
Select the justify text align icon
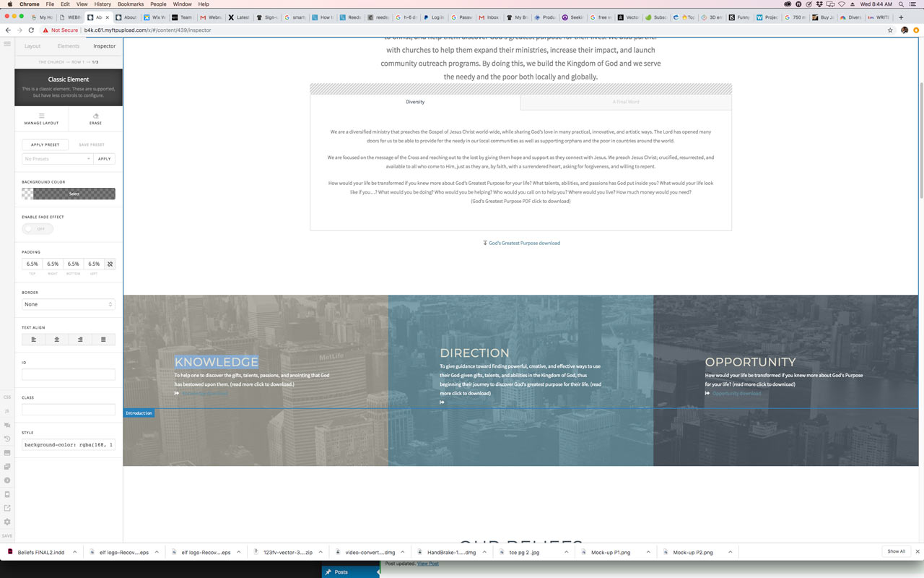pos(103,340)
